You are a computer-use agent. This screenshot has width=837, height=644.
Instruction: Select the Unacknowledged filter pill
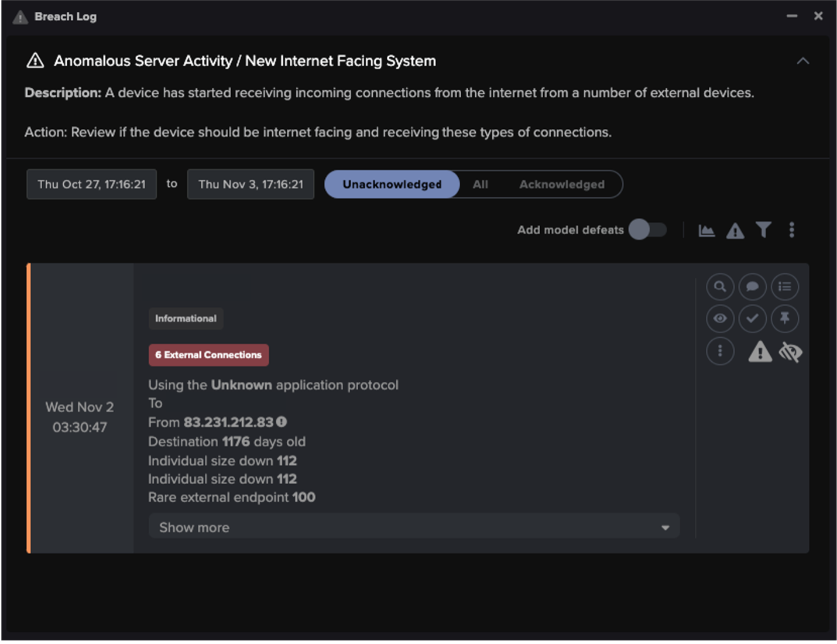click(392, 184)
